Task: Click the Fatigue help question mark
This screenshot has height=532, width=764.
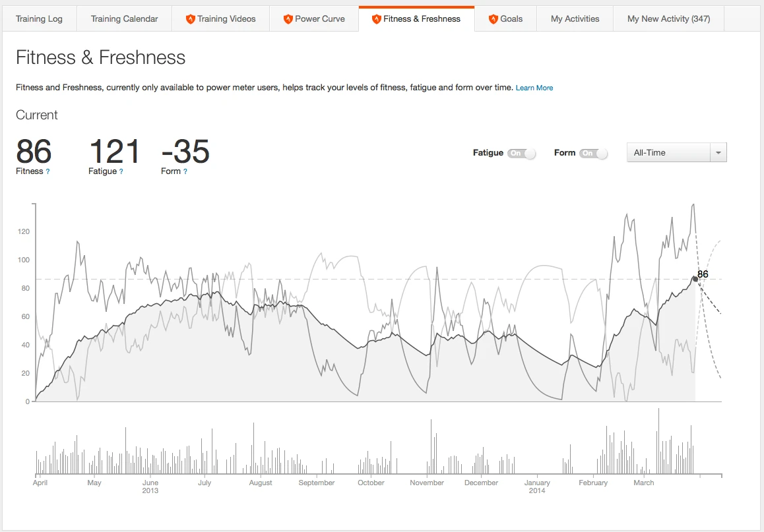Action: tap(121, 171)
